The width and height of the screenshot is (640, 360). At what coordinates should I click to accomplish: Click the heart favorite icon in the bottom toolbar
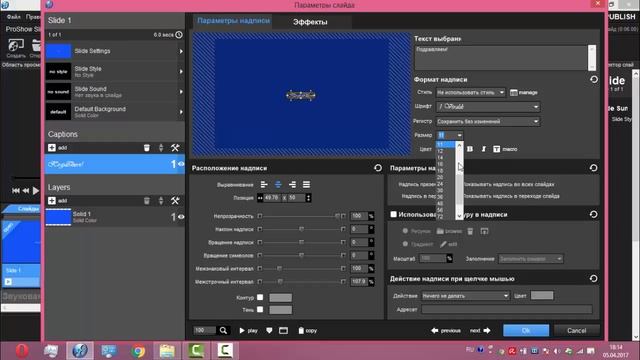pos(269,330)
